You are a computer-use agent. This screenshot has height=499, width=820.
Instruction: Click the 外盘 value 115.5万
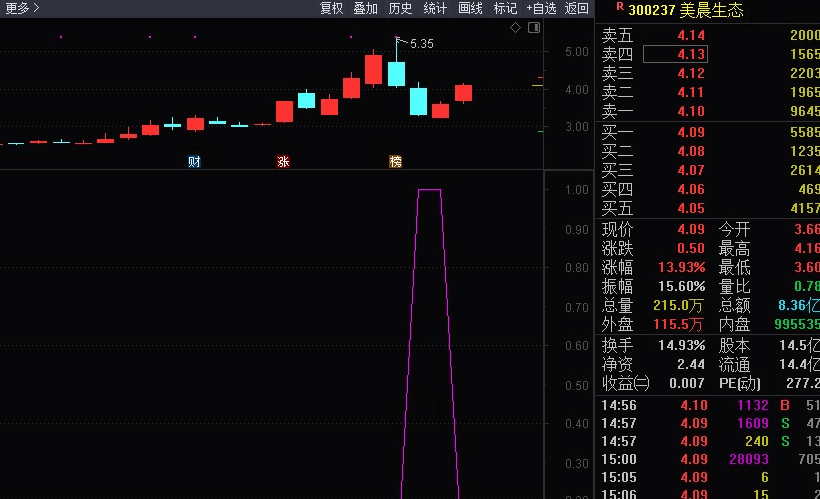678,324
